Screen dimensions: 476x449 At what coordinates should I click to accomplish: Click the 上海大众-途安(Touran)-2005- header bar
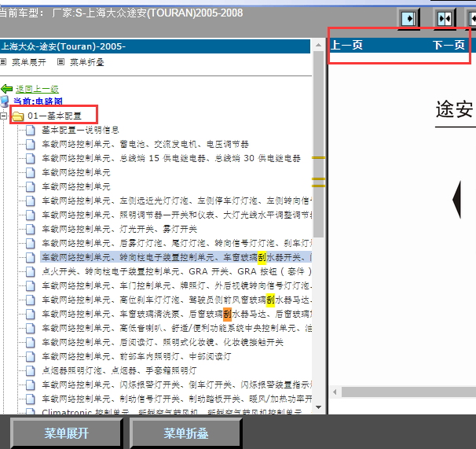tap(155, 46)
